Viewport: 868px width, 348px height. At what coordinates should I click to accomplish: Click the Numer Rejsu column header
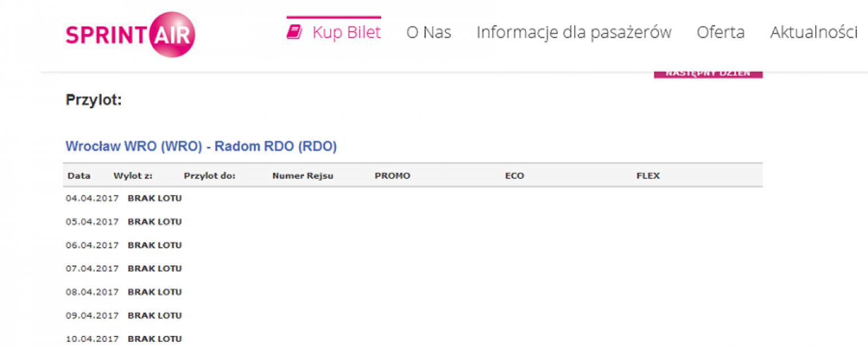[x=302, y=176]
